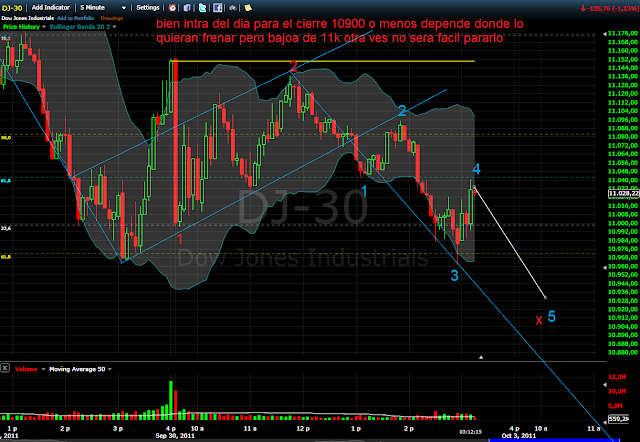Click the DJ-30 ticker symbol
Screen dimensions: 640x442
(x=12, y=8)
